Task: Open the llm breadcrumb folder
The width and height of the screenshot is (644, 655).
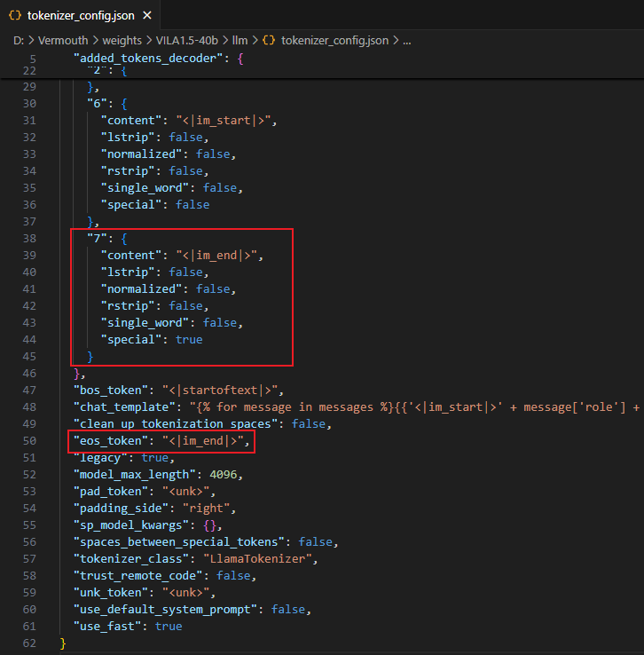Action: (240, 41)
